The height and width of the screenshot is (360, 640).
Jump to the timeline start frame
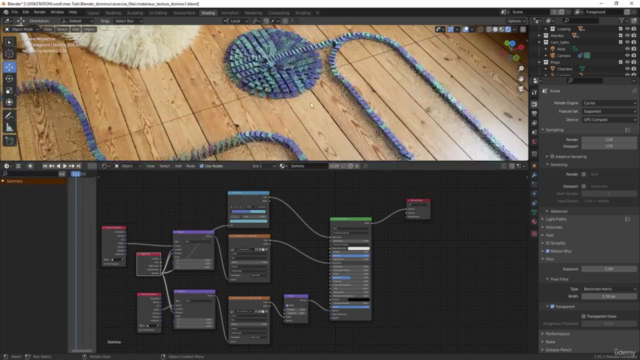click(44, 166)
